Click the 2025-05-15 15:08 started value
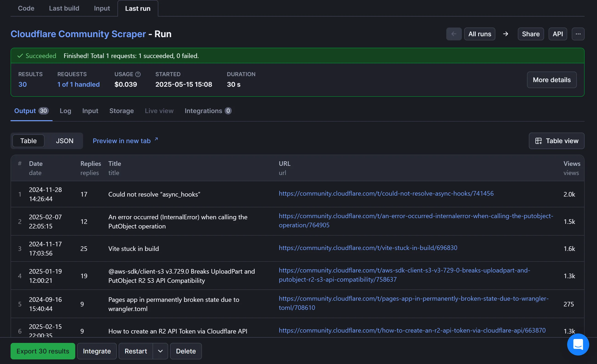The width and height of the screenshot is (597, 364). pos(183,84)
